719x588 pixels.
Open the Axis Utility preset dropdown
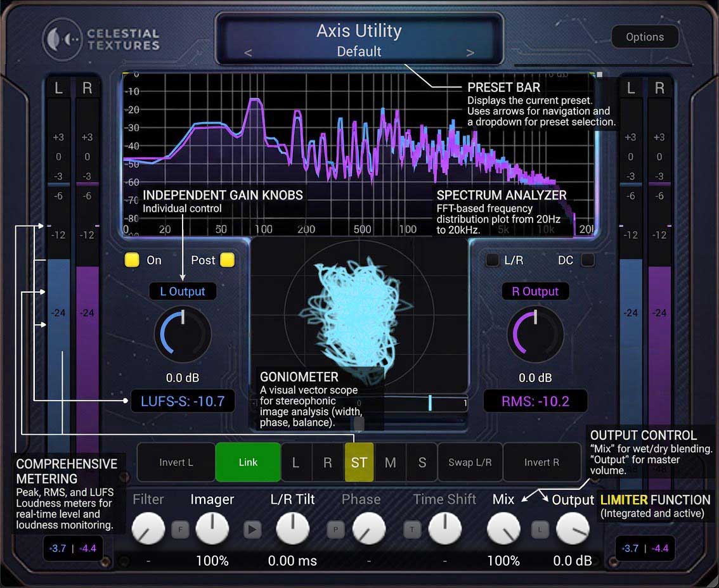pyautogui.click(x=359, y=51)
